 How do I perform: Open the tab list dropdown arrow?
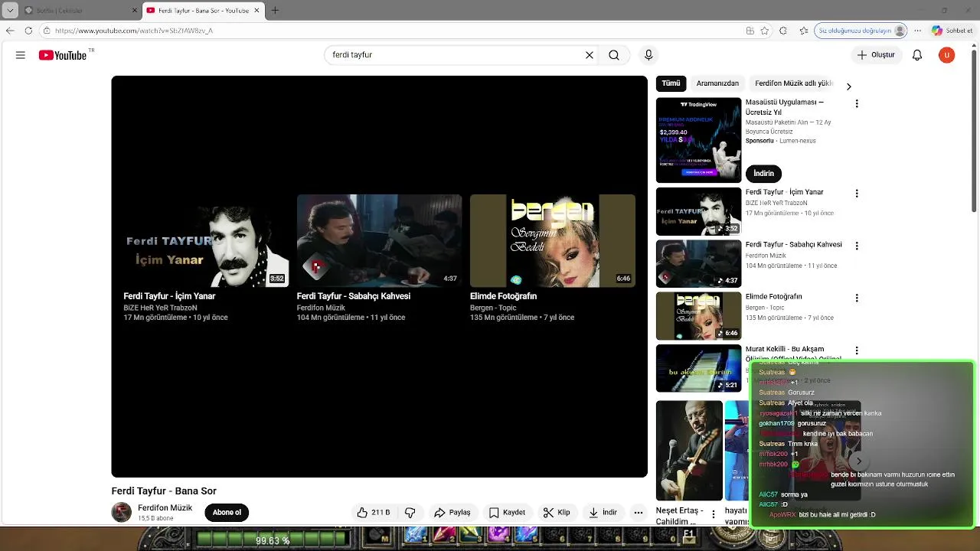click(x=10, y=10)
